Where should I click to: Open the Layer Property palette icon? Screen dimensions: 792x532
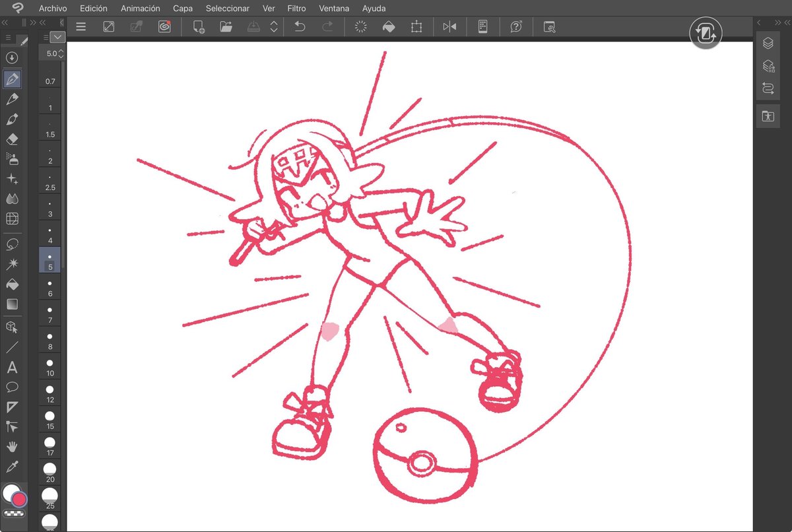[x=768, y=66]
